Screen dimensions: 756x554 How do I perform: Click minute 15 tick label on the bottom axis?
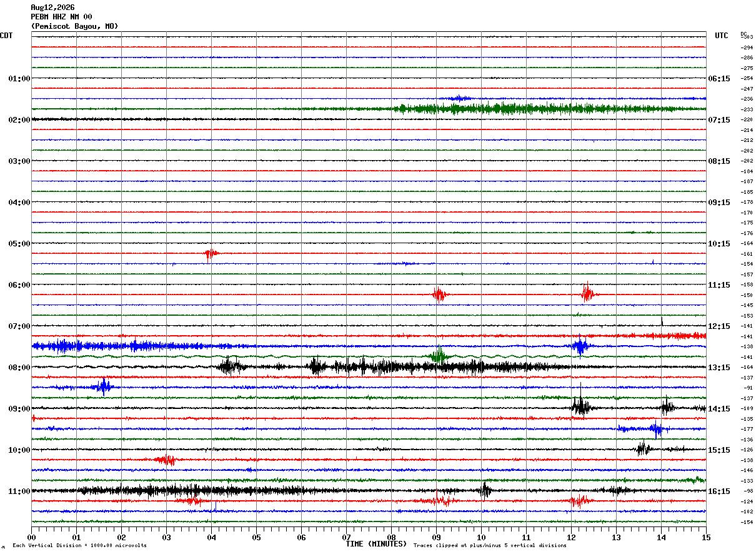[706, 537]
